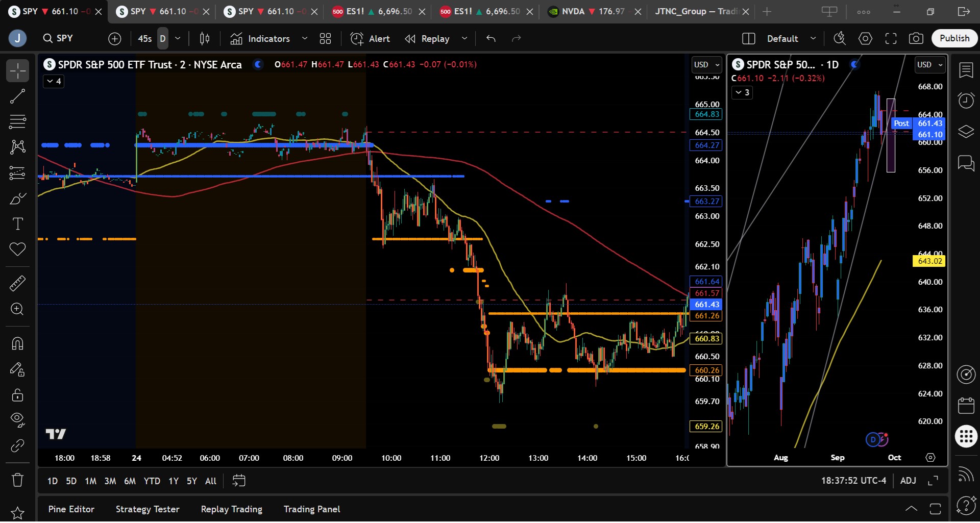Set the chart range to YTD
Image resolution: width=980 pixels, height=523 pixels.
[x=152, y=481]
